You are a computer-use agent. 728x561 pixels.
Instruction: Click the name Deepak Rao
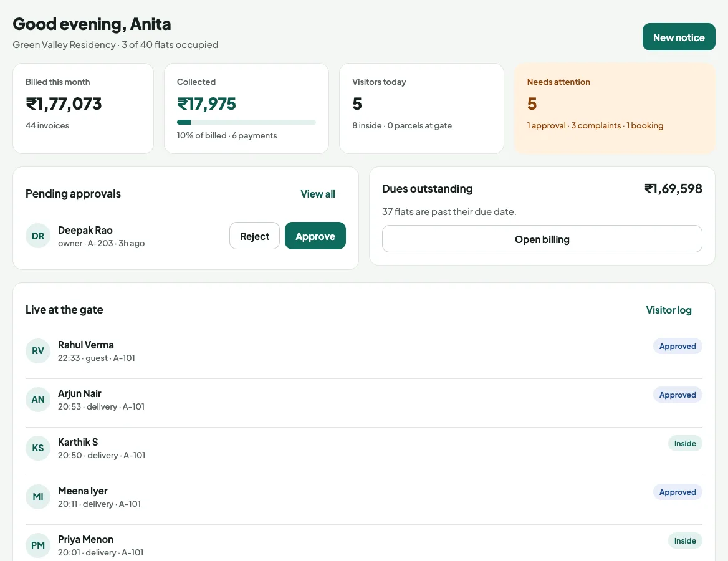[x=85, y=230]
